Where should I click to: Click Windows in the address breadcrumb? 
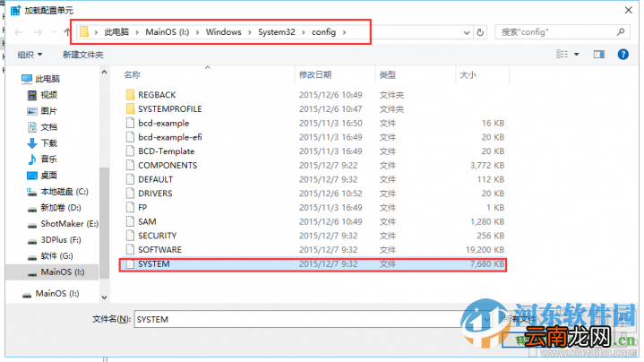223,32
